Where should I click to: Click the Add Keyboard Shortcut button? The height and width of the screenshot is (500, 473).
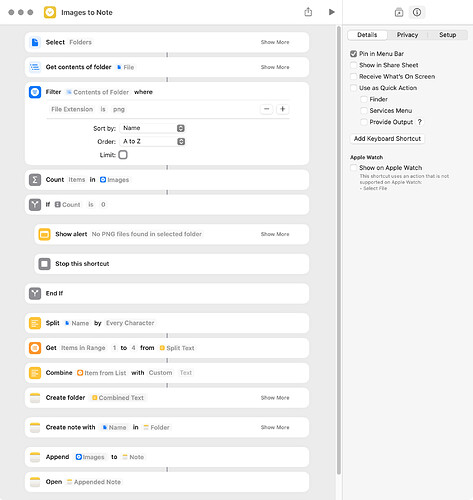(x=387, y=139)
